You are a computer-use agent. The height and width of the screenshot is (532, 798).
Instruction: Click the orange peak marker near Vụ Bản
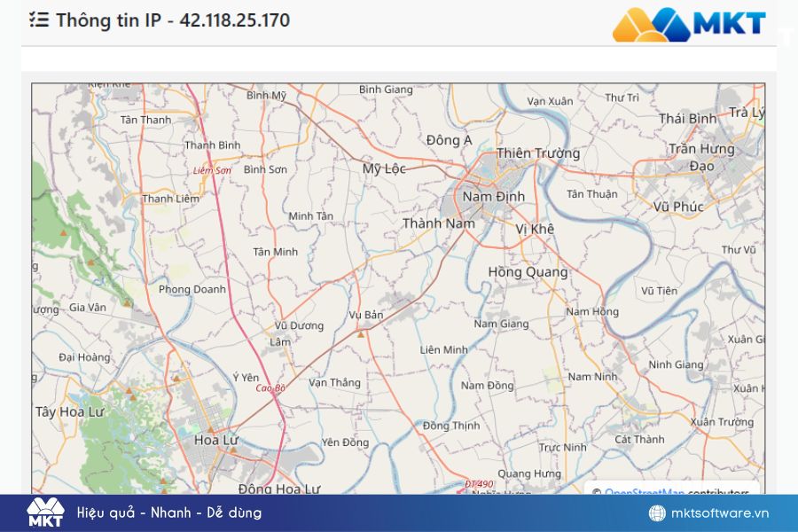(361, 334)
